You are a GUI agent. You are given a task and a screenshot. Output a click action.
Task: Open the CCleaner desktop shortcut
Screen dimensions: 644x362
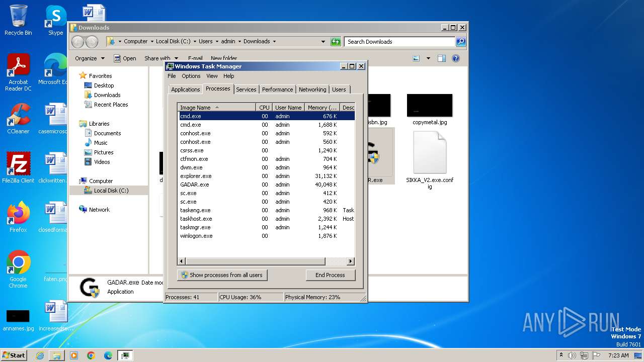click(x=18, y=119)
